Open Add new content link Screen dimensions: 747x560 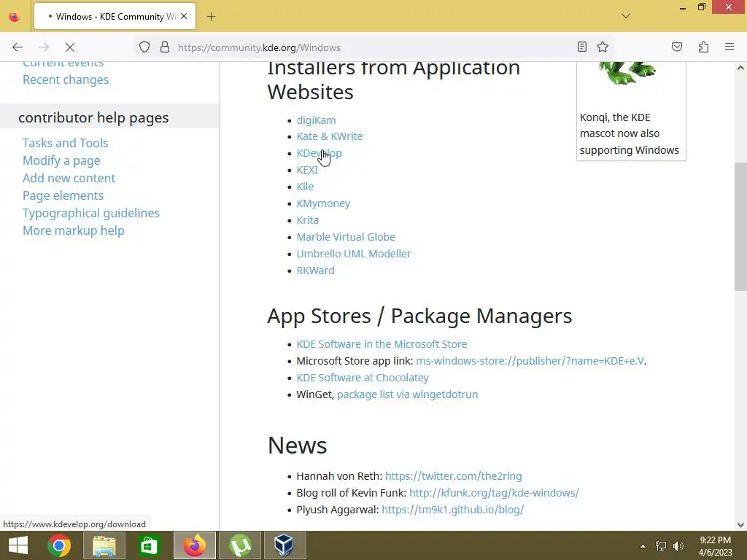tap(69, 178)
